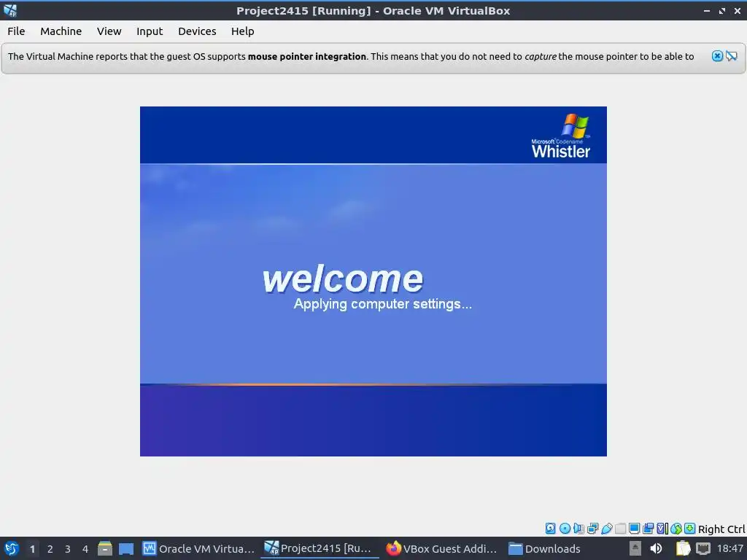Click the removable media eject tray icon

(635, 548)
